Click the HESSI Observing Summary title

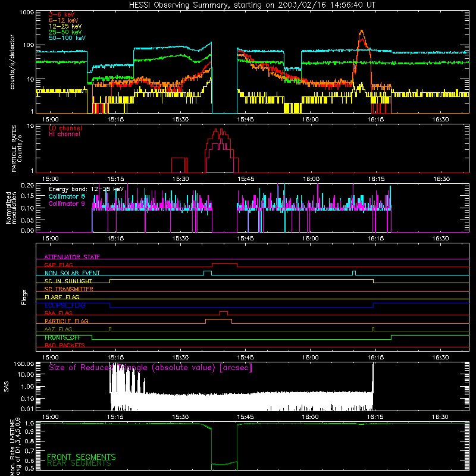coord(252,5)
